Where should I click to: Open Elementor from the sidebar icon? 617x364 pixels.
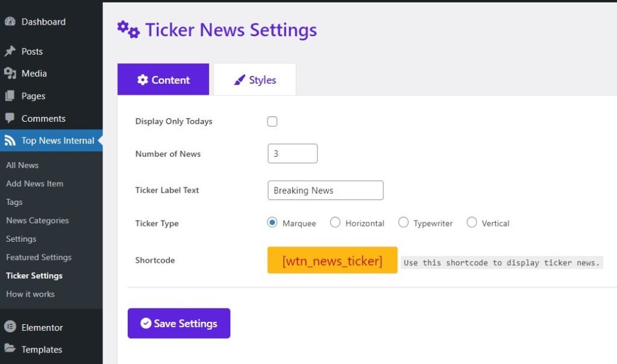(10, 327)
